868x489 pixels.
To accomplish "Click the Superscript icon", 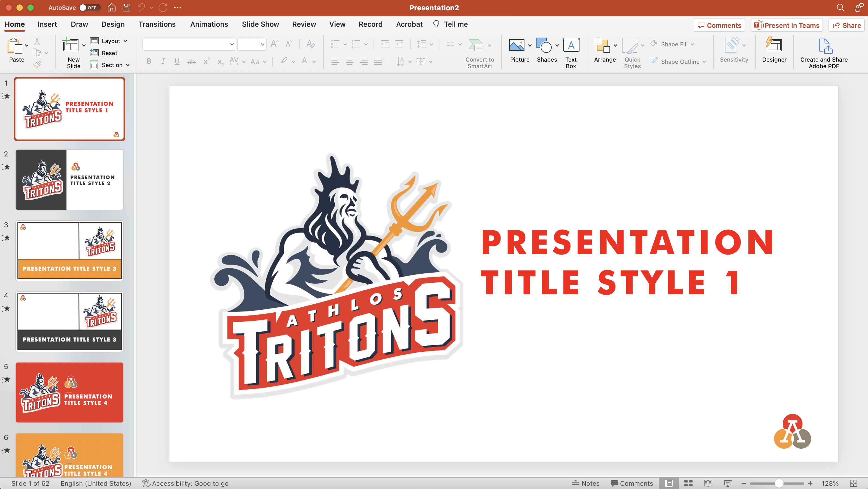I will pyautogui.click(x=206, y=61).
